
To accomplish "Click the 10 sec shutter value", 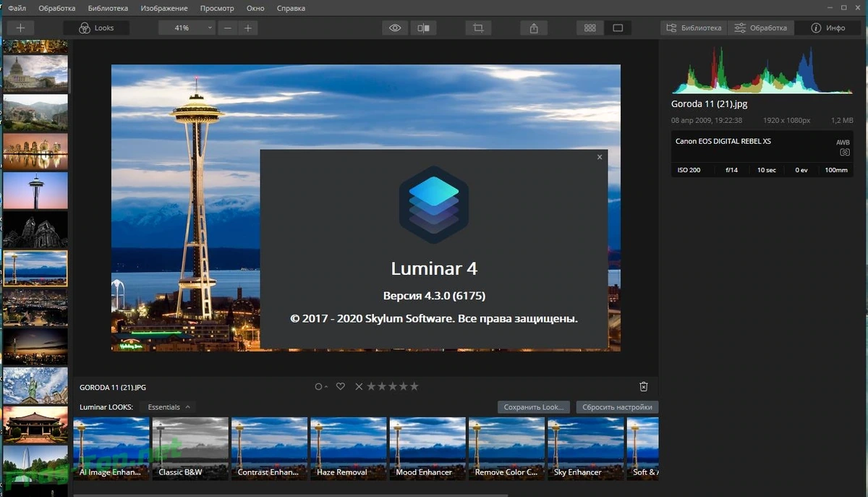I will (x=767, y=170).
